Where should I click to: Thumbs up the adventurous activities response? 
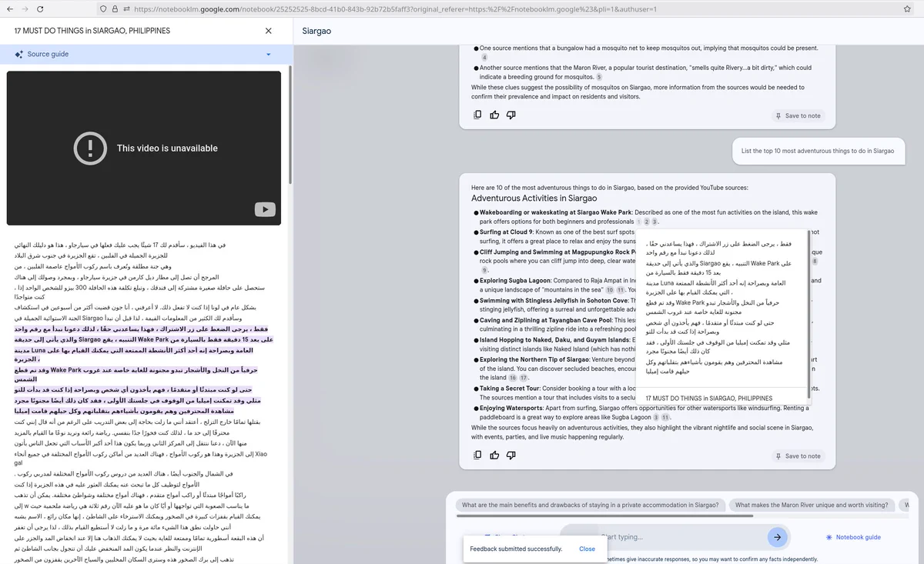pos(494,456)
